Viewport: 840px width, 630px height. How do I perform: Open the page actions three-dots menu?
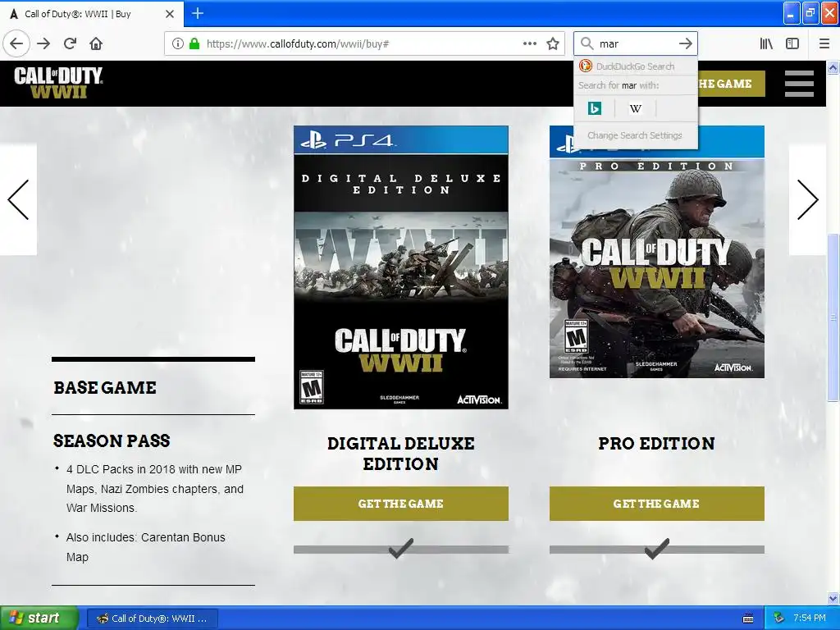[x=529, y=43]
